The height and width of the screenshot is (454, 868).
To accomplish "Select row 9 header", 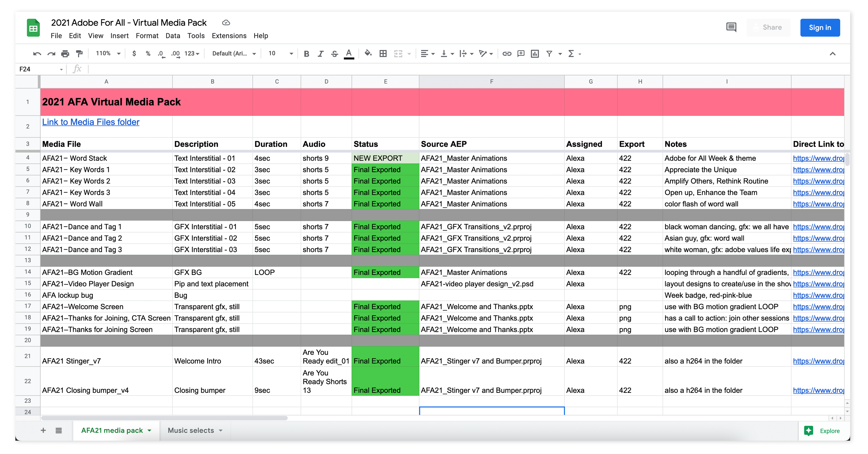I will pyautogui.click(x=28, y=215).
